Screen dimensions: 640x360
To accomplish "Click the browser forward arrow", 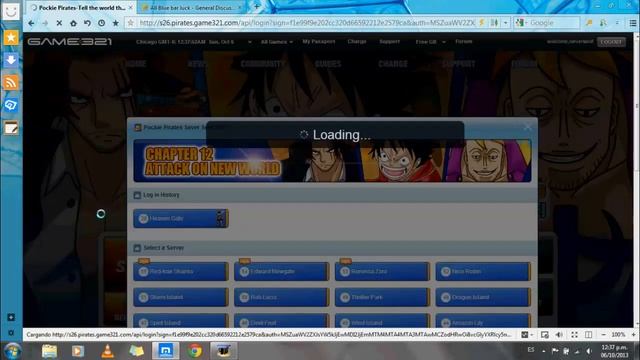I will click(x=45, y=23).
